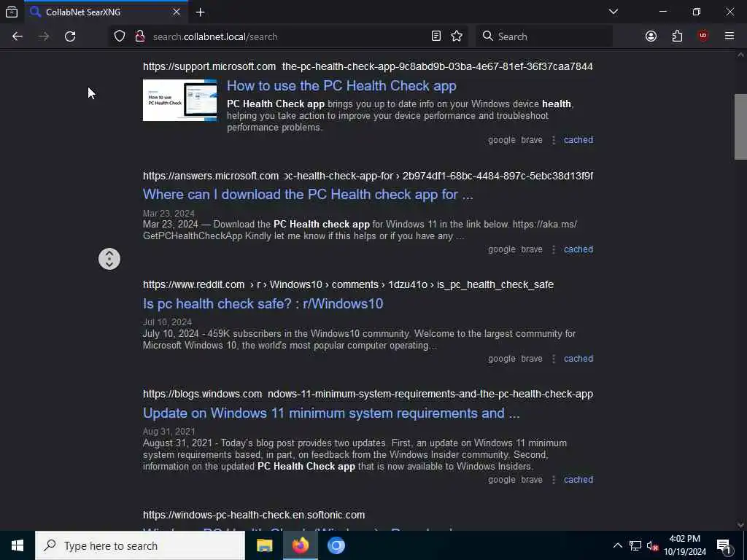Click the round autoscroll up-down indicator
This screenshot has width=747, height=560.
point(109,259)
